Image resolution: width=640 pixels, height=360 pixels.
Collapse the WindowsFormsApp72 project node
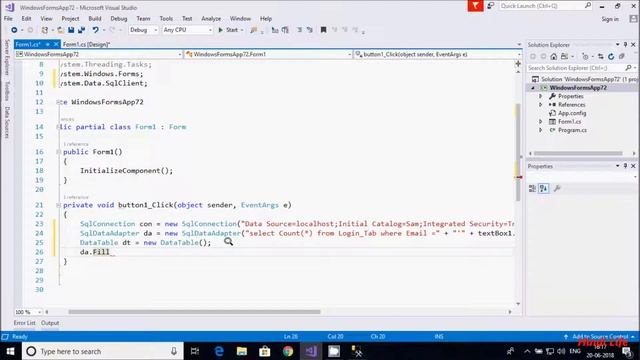tap(533, 88)
